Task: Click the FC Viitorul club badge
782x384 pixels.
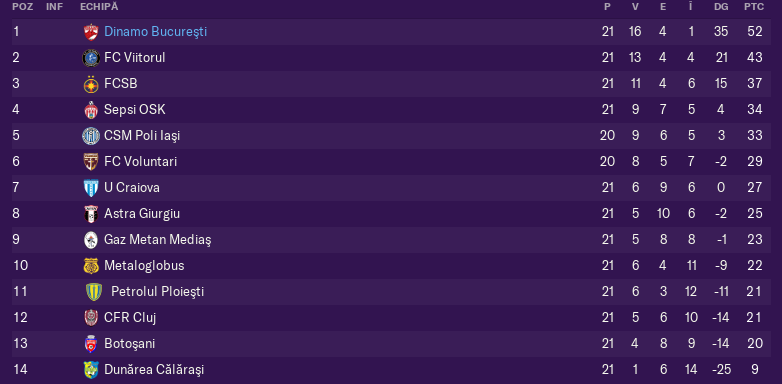Action: [x=91, y=58]
